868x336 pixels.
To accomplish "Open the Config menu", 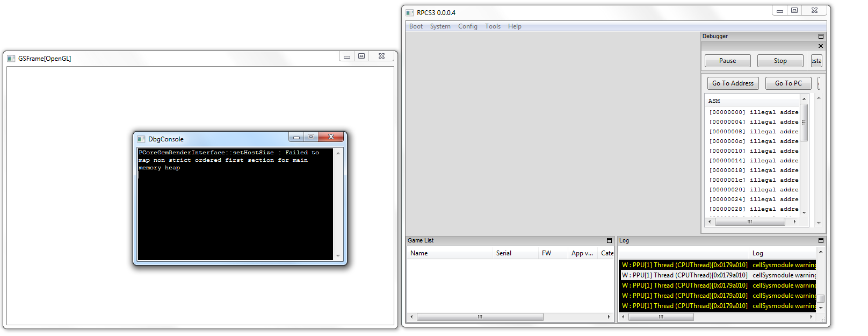I will point(467,26).
